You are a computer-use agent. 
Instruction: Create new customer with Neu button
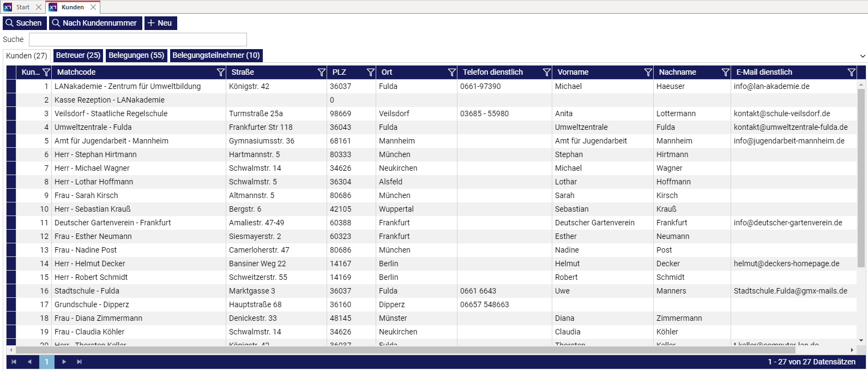pyautogui.click(x=160, y=23)
